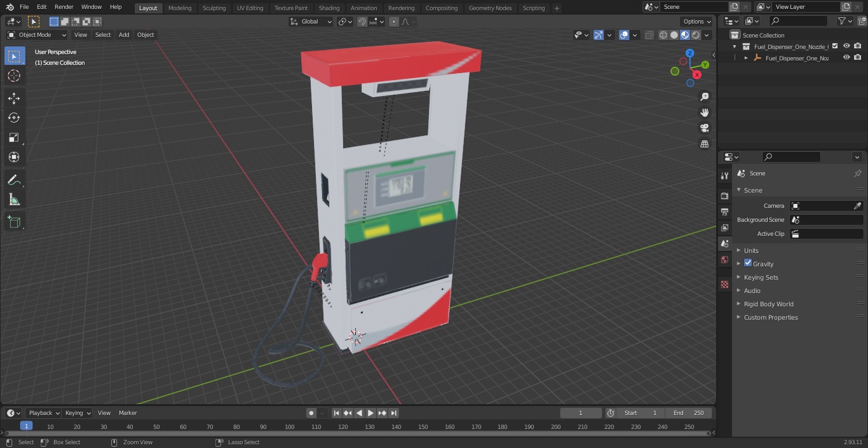
Task: Click the pan view hand icon
Action: pyautogui.click(x=704, y=112)
